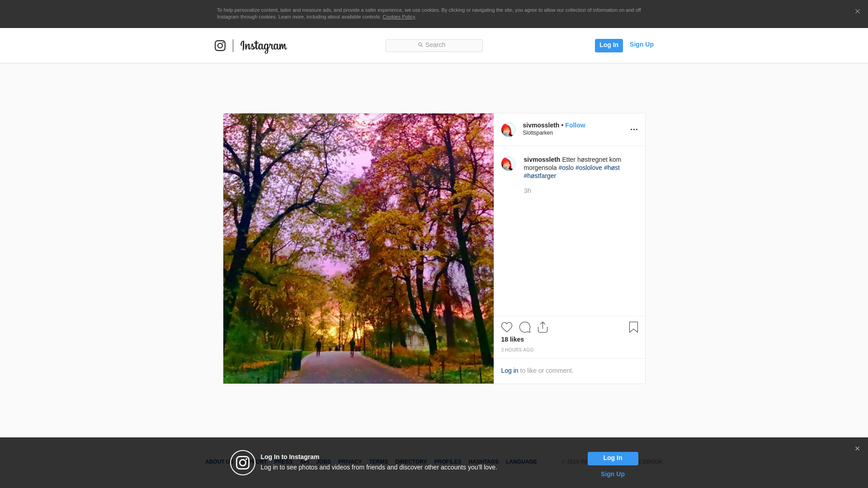
Task: Click the Instagram icon in bottom banner
Action: coord(243,463)
